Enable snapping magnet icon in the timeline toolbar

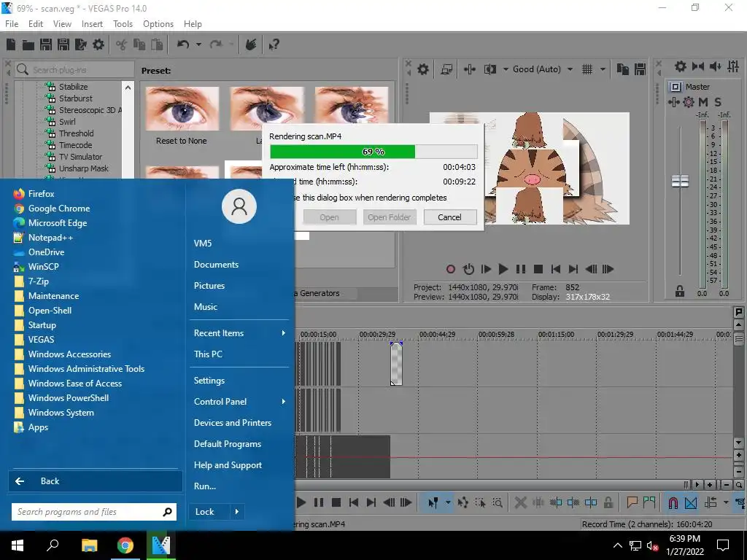pyautogui.click(x=673, y=502)
